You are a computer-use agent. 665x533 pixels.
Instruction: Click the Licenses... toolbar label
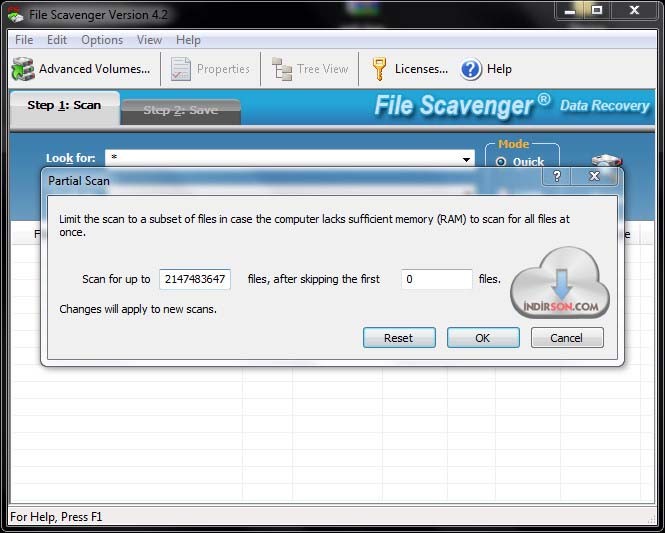coord(421,69)
